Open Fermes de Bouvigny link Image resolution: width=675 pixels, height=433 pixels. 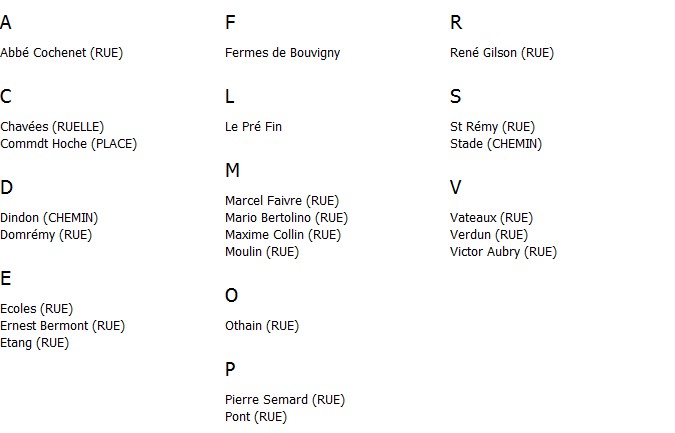click(x=282, y=53)
